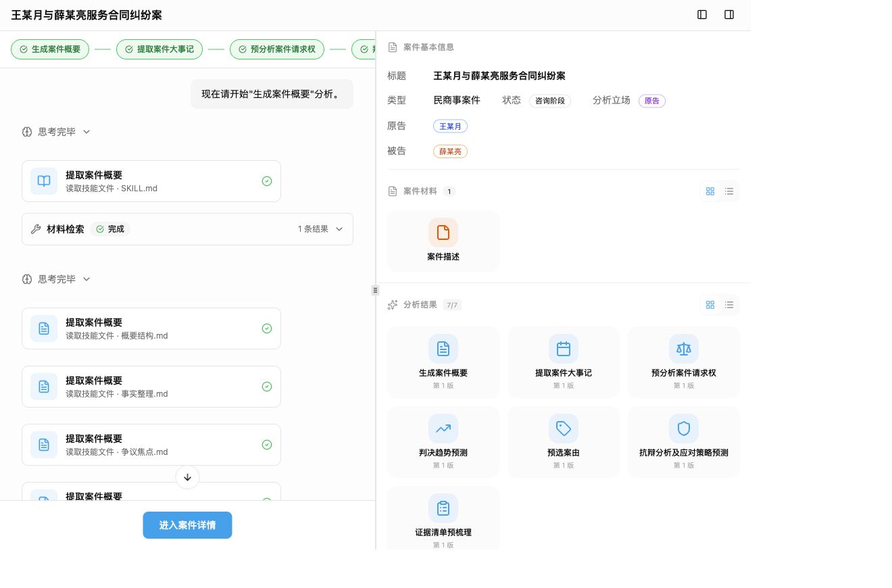
Task: Open the 案件描述 material file
Action: [x=443, y=241]
